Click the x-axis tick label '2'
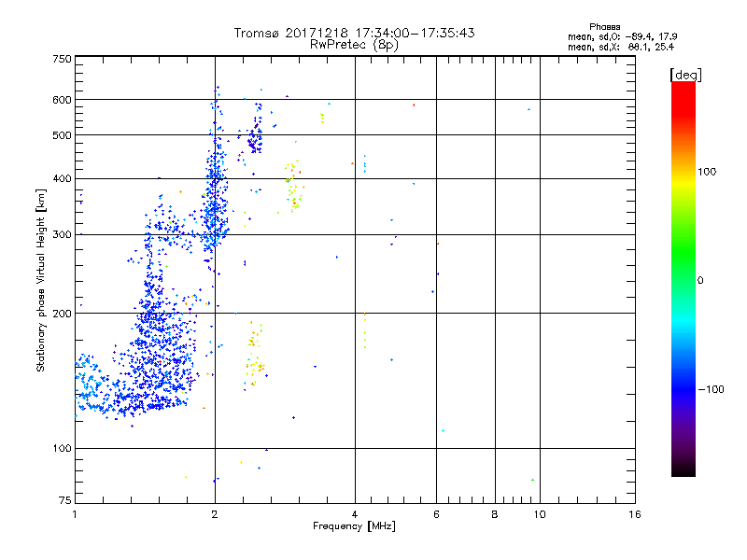 click(215, 514)
